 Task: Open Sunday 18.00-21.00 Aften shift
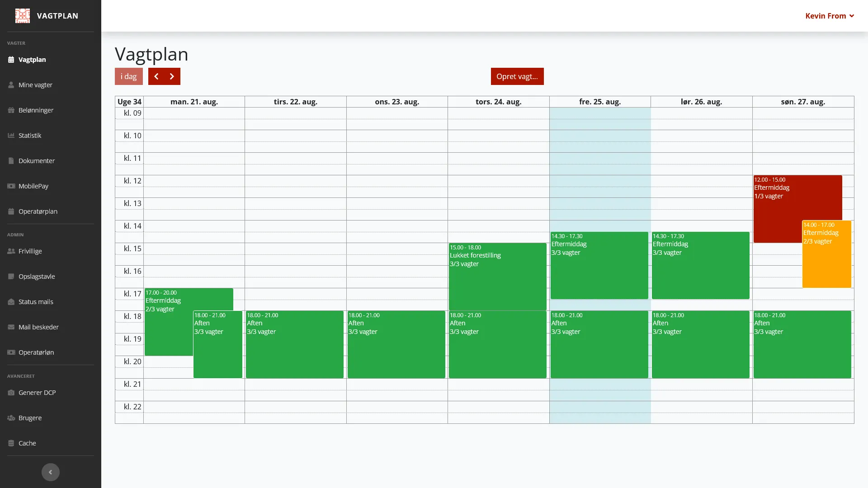coord(802,344)
